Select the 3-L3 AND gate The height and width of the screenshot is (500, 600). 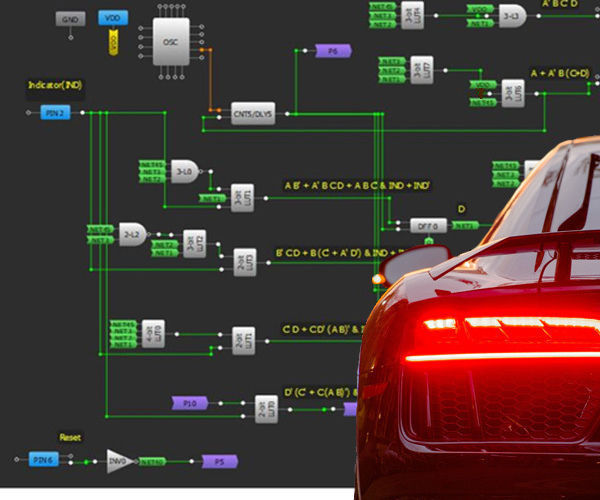pyautogui.click(x=512, y=16)
